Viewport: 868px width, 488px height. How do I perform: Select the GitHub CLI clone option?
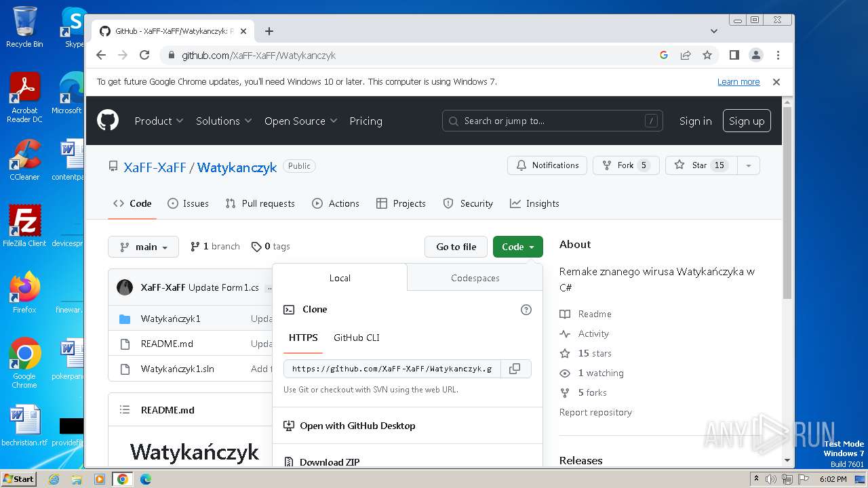pyautogui.click(x=357, y=338)
